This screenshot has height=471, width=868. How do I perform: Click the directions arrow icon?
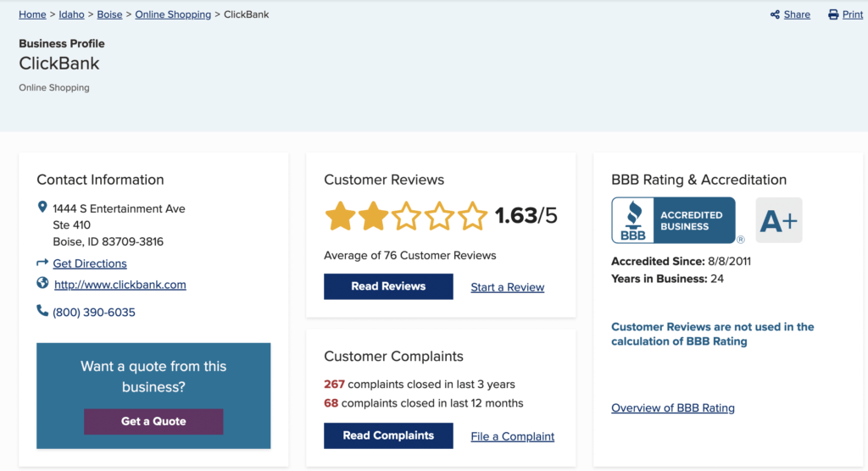tap(42, 263)
